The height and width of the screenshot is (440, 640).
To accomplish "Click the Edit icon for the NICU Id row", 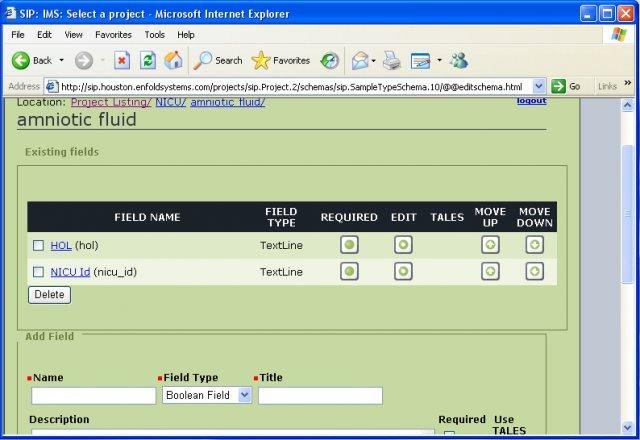I will [x=403, y=271].
